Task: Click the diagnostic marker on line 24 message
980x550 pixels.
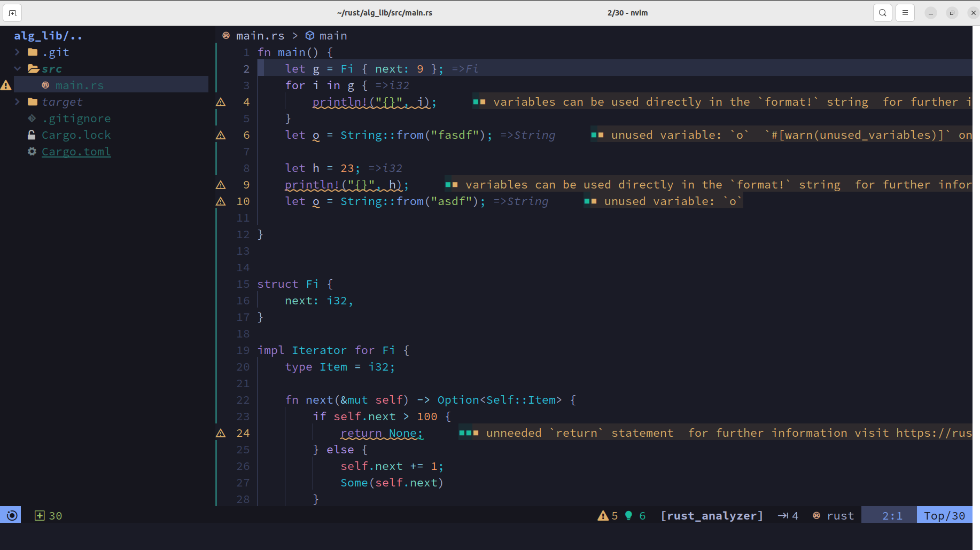Action: (469, 433)
